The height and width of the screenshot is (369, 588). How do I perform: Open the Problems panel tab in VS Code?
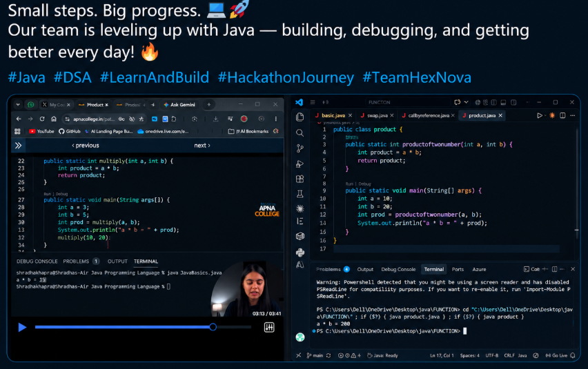coord(332,270)
